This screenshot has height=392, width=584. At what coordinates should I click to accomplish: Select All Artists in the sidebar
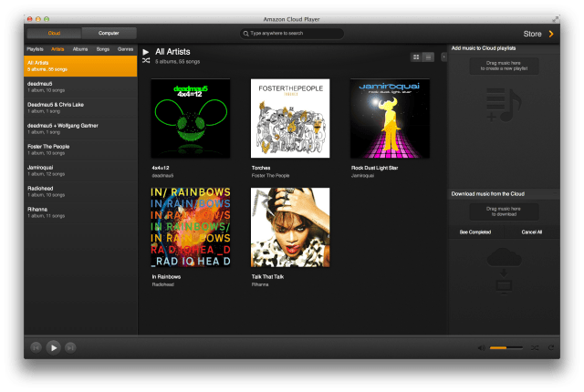coord(80,67)
